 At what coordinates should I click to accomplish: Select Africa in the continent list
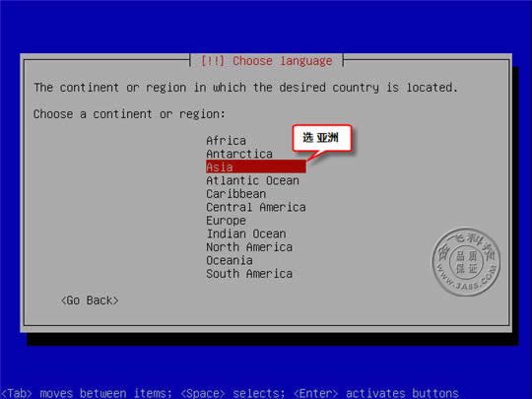[226, 141]
